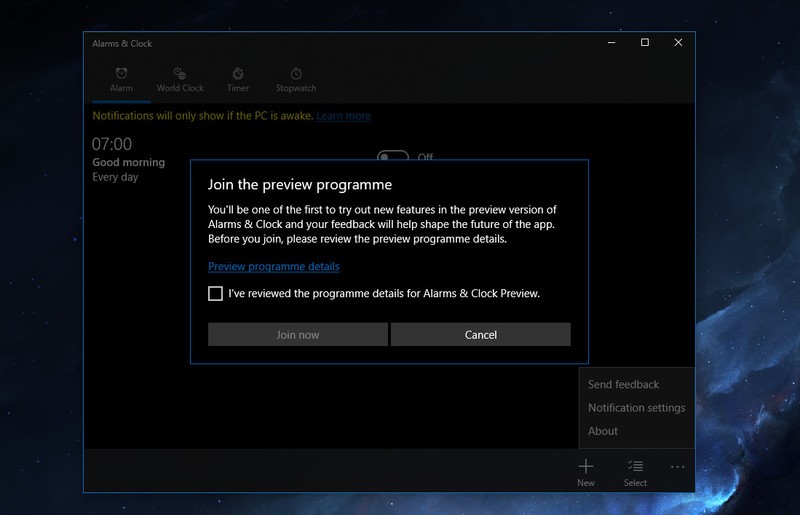Select About in the overflow menu

click(603, 431)
